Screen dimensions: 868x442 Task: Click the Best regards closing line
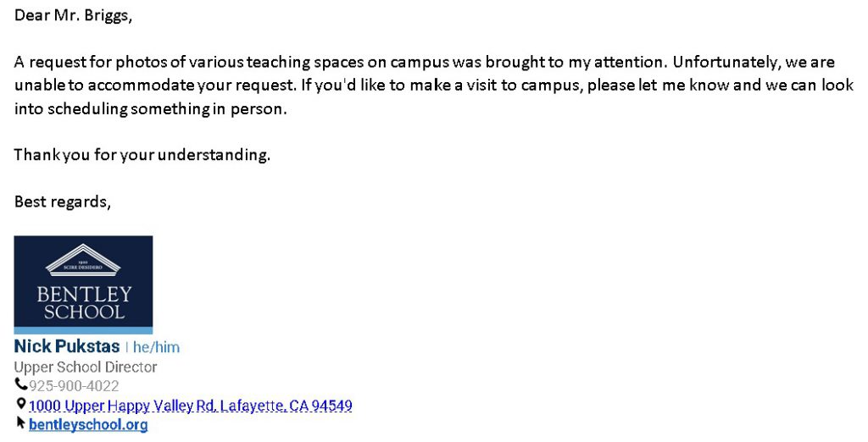click(63, 202)
